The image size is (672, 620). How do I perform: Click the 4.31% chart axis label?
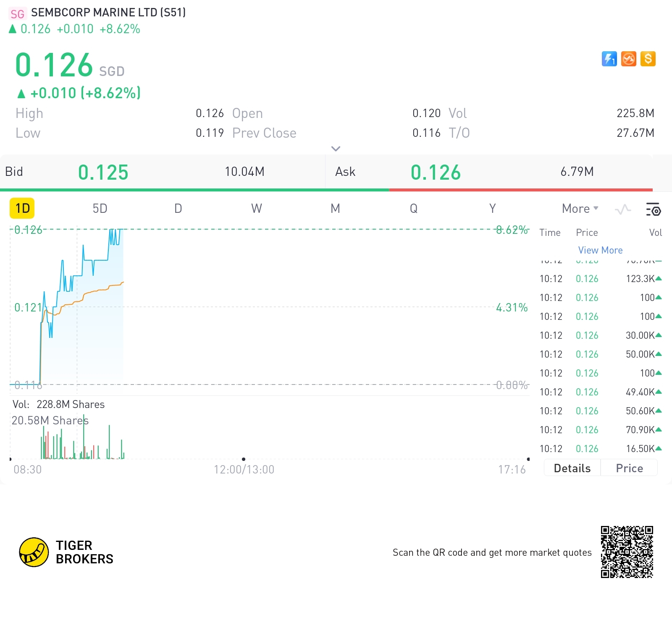[x=512, y=308]
